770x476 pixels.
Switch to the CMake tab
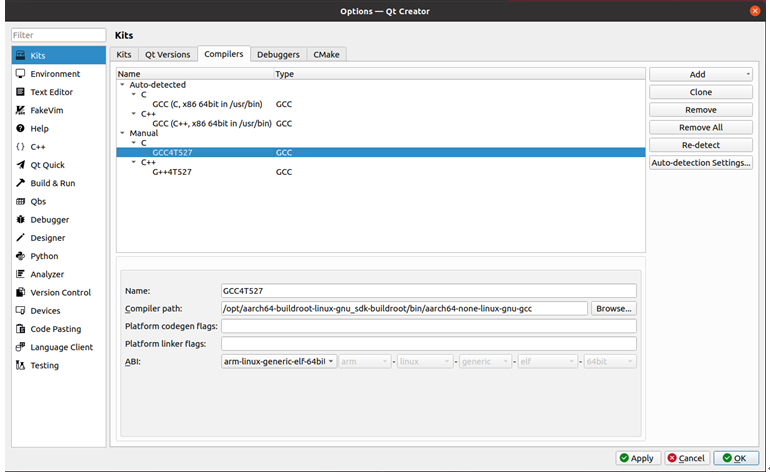tap(327, 55)
